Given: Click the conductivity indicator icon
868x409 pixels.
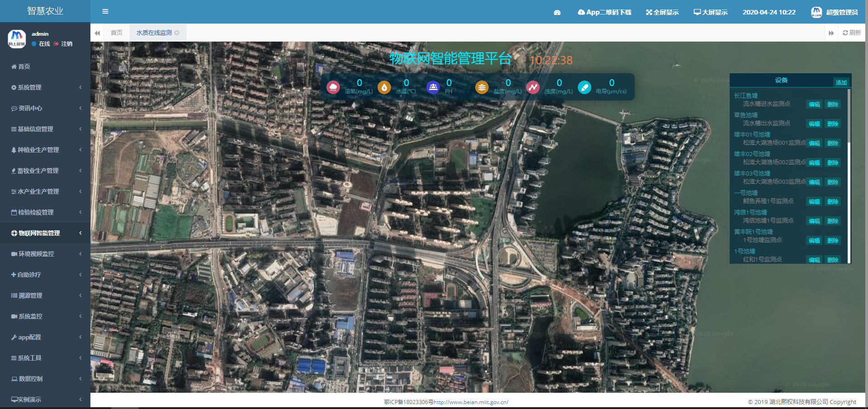Looking at the screenshot, I should tap(585, 87).
